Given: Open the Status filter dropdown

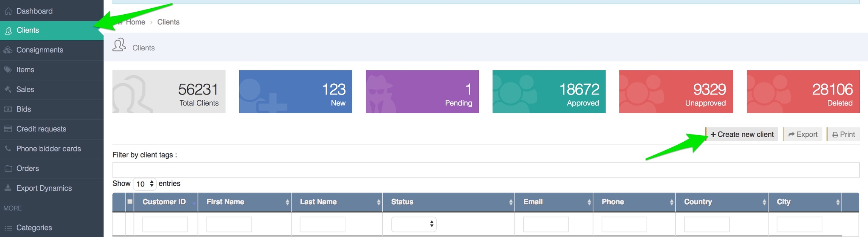Looking at the screenshot, I should click(x=414, y=225).
